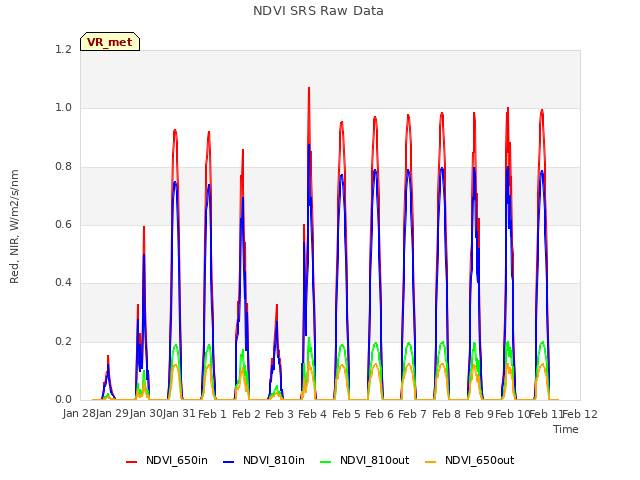Click the Feb 5 x-axis label

(346, 414)
